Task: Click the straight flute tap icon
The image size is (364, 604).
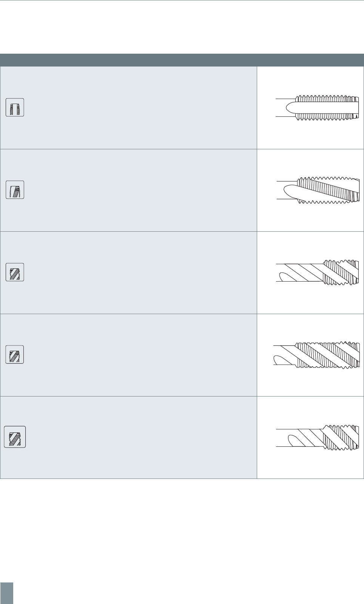Action: (x=15, y=107)
